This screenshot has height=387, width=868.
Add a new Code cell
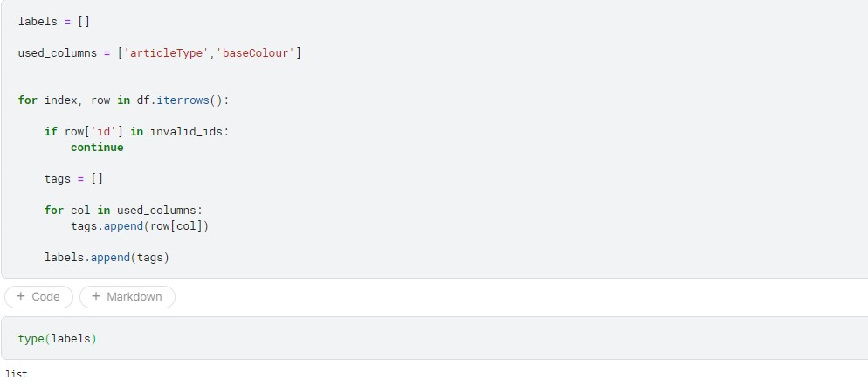click(x=38, y=297)
